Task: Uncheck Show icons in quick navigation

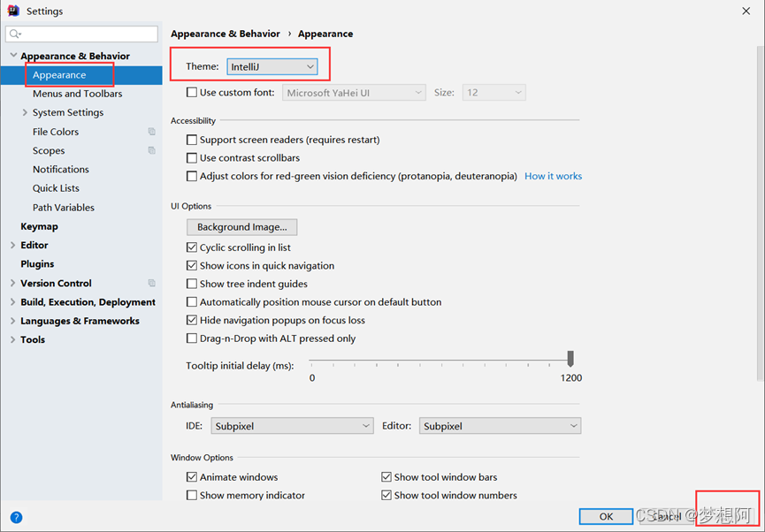Action: coord(192,266)
